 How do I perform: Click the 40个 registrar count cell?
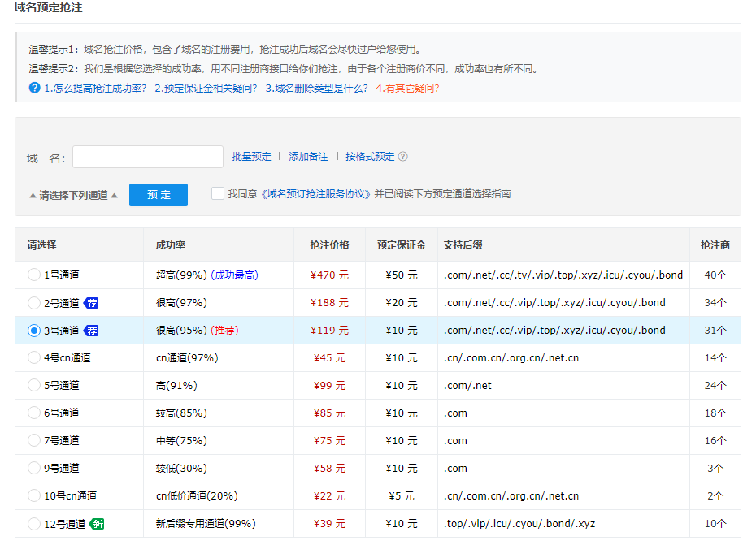tap(715, 275)
